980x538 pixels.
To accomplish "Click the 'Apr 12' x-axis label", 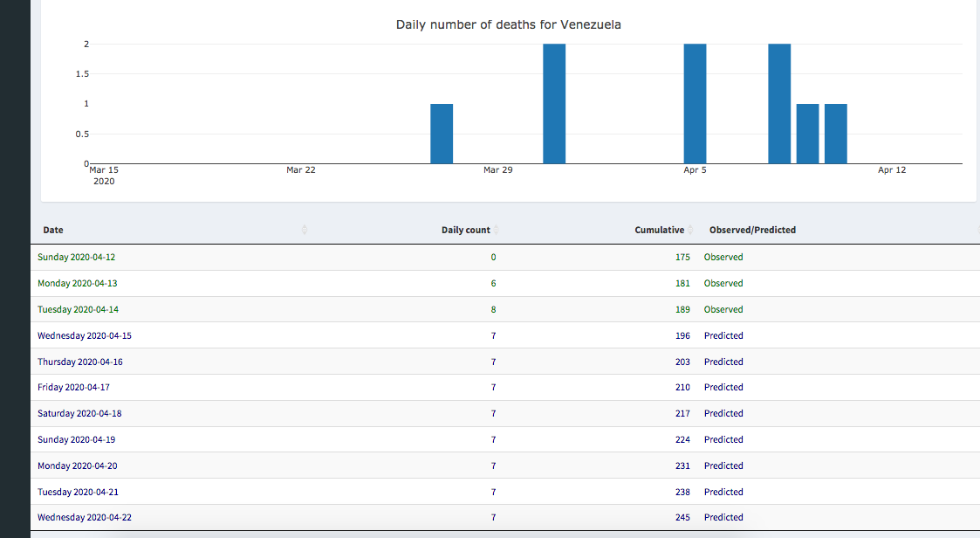I will [892, 170].
